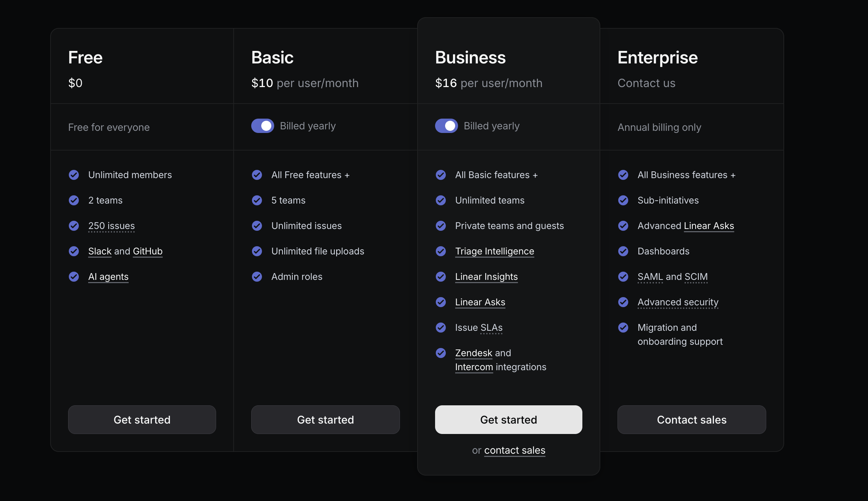Follow the GitHub integration link
Image resolution: width=868 pixels, height=501 pixels.
[x=148, y=251]
